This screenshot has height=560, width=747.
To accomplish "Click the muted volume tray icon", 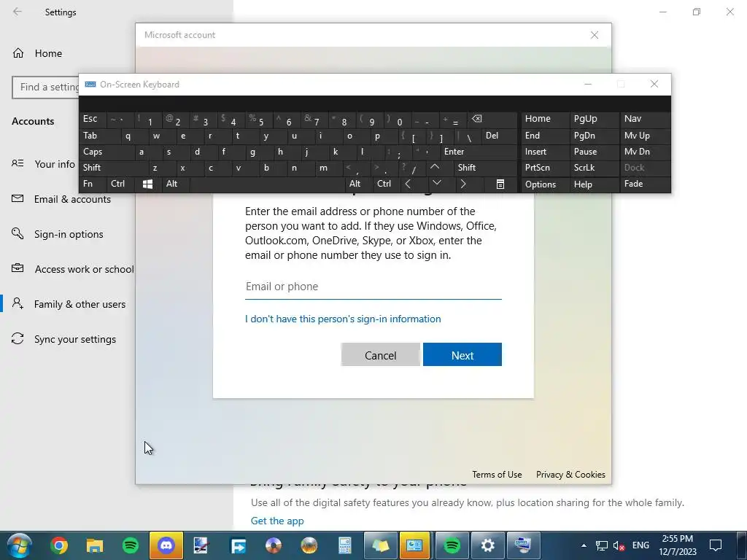I will point(619,545).
